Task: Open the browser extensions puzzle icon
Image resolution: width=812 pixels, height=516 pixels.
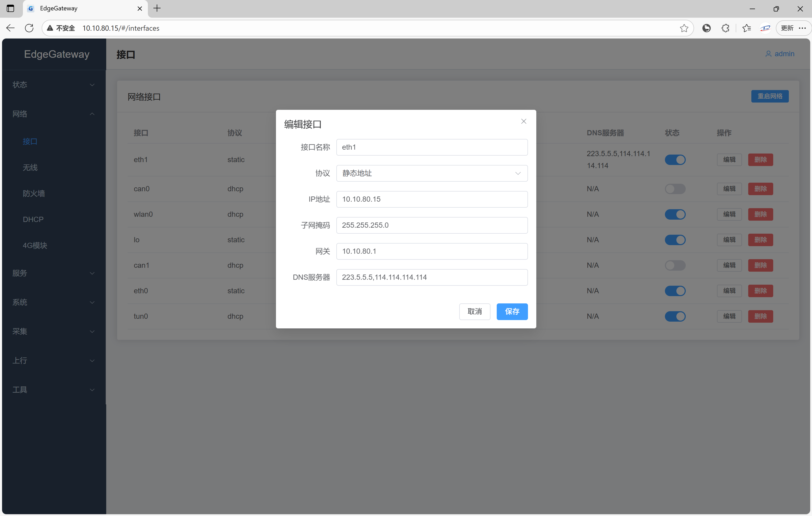Action: click(x=725, y=28)
